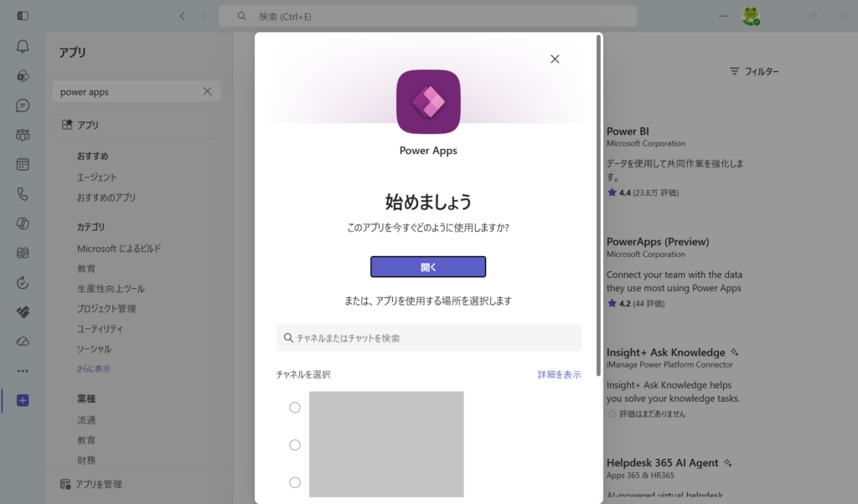Image resolution: width=858 pixels, height=504 pixels.
Task: Click さらに表示 under categories
Action: point(94,369)
